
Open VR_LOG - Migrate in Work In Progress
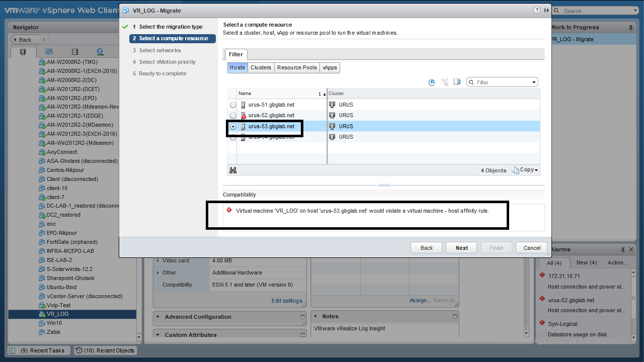(573, 39)
